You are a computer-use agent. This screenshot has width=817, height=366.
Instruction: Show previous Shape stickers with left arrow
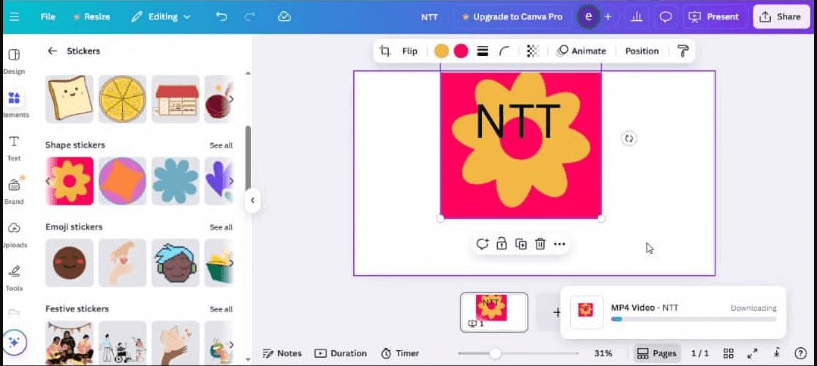48,181
